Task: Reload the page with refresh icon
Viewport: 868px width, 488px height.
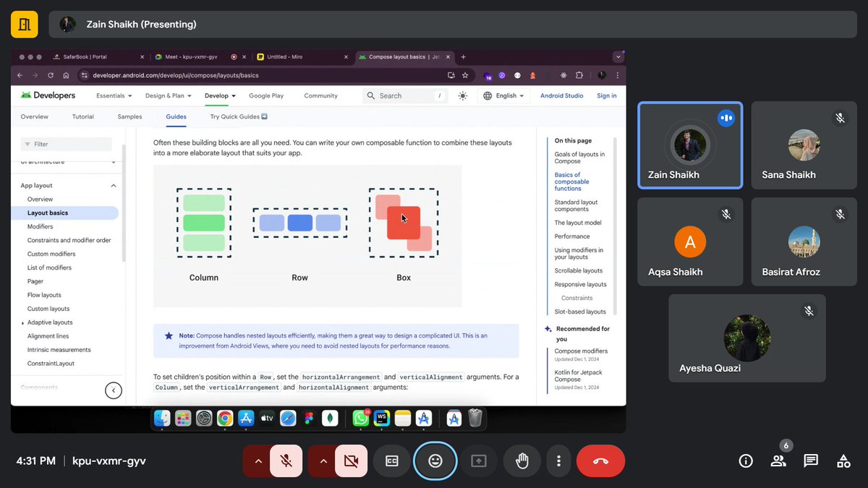Action: point(51,75)
